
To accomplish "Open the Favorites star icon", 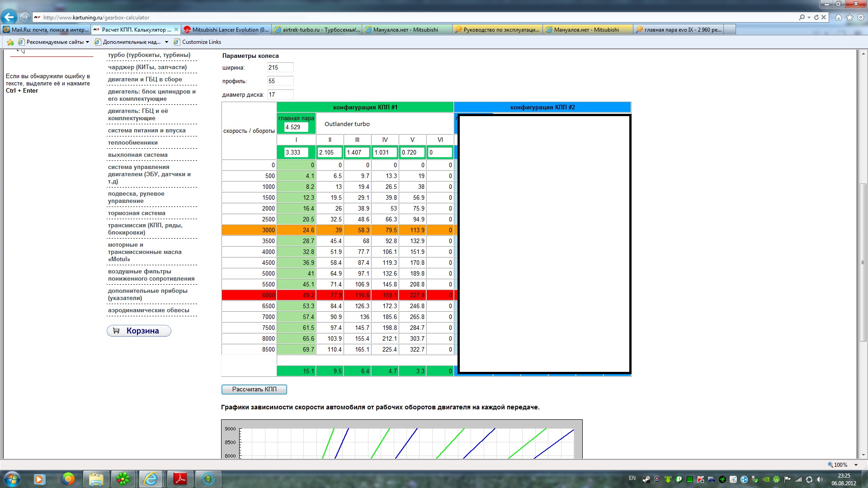I will pyautogui.click(x=849, y=17).
